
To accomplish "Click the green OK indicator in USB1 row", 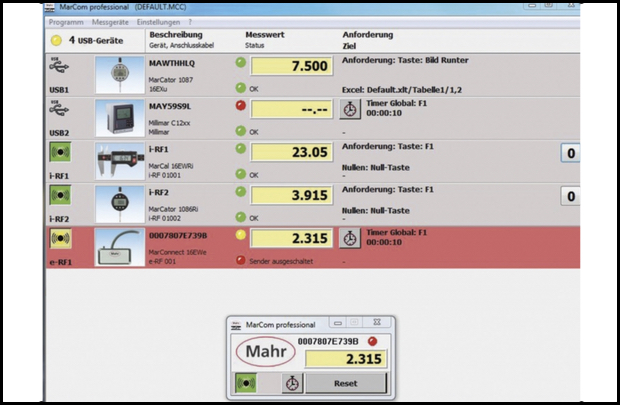I will click(x=241, y=88).
